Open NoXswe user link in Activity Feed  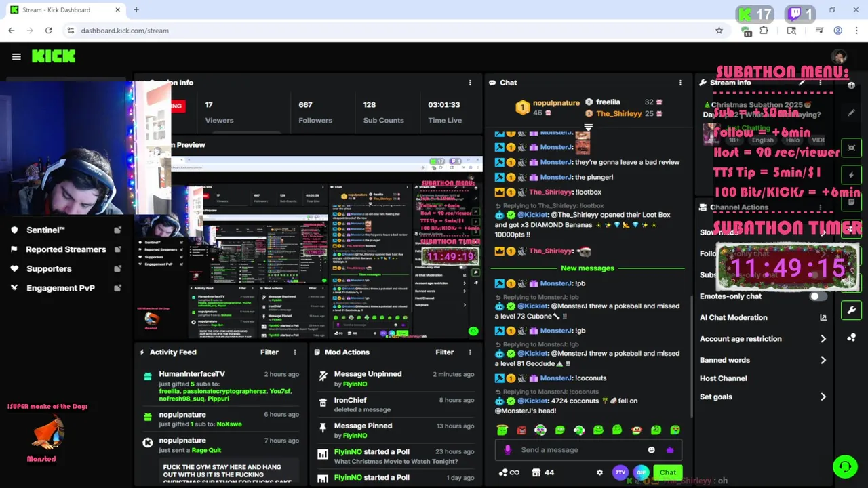(x=229, y=424)
